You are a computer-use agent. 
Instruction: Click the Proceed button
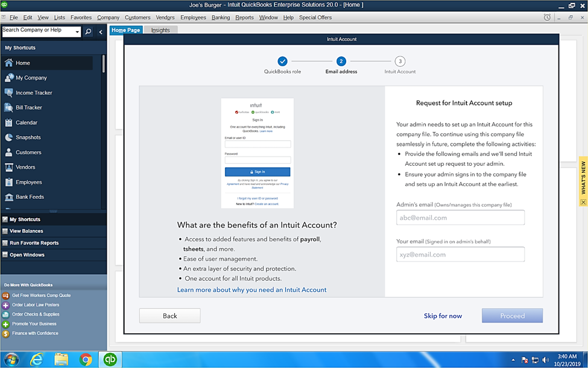click(x=512, y=316)
